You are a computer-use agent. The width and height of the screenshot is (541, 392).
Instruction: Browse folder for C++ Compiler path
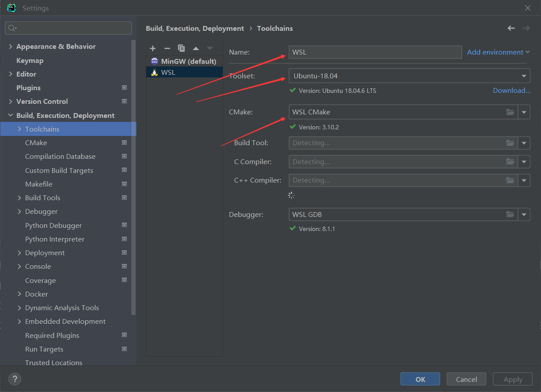point(510,180)
